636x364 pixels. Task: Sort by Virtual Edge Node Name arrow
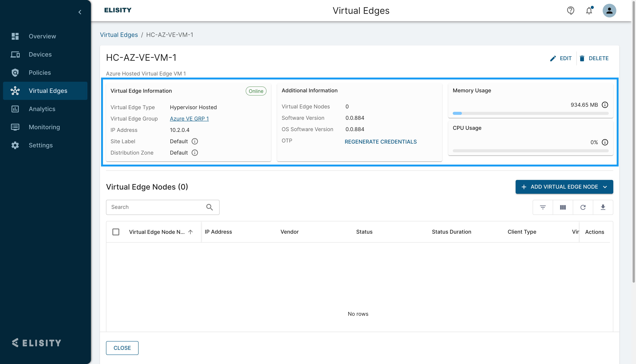point(190,232)
